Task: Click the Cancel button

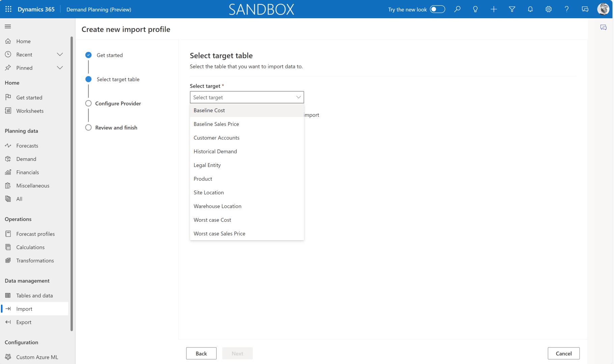Action: [x=563, y=353]
